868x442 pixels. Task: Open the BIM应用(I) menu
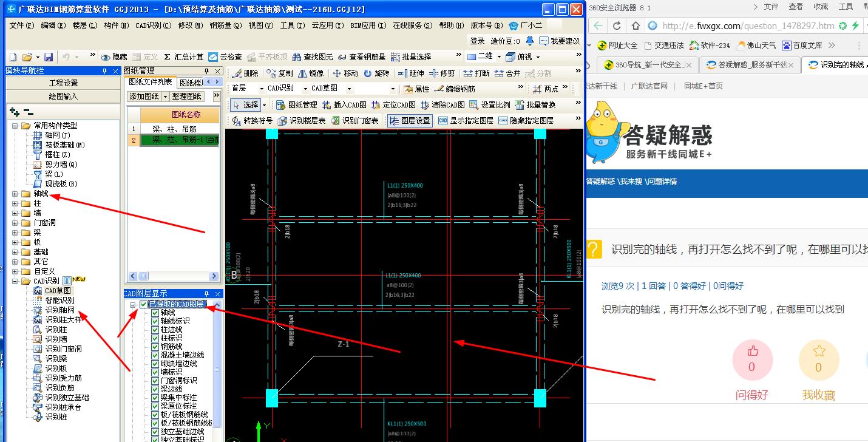[x=368, y=25]
